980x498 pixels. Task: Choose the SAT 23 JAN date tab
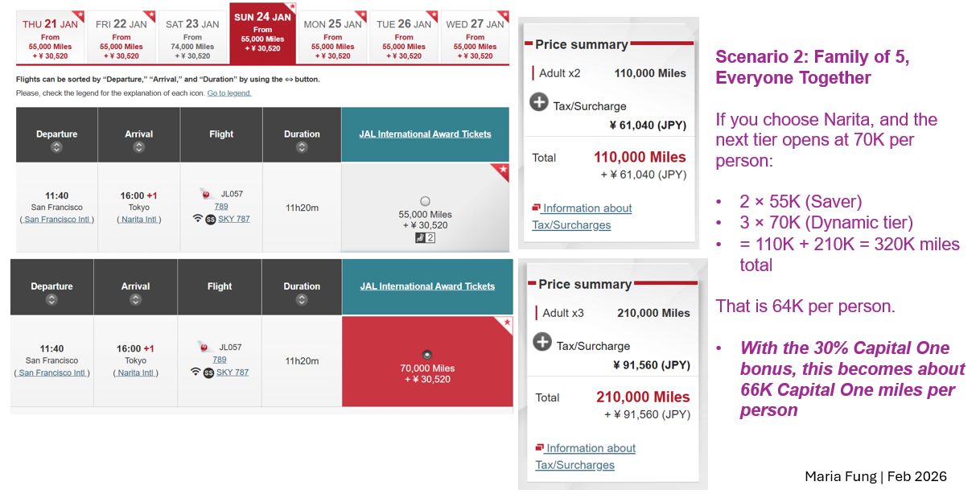(x=192, y=38)
